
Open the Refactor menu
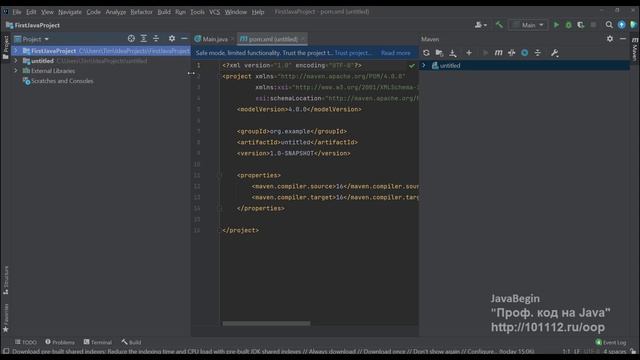pos(141,12)
